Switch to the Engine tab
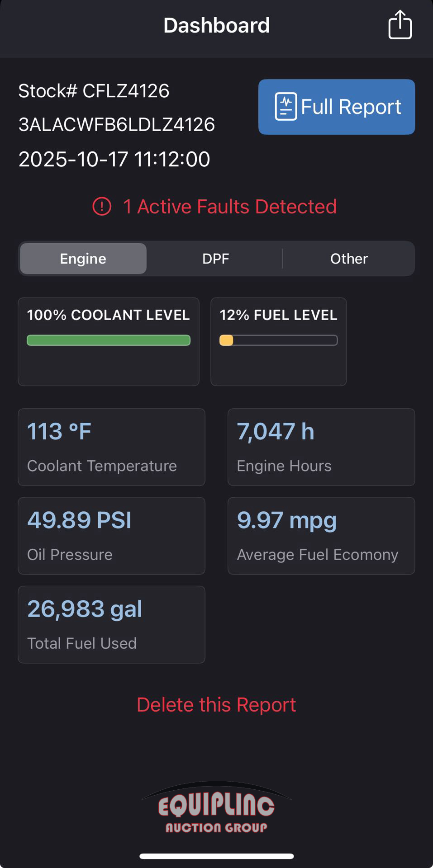This screenshot has height=868, width=433. [x=83, y=259]
